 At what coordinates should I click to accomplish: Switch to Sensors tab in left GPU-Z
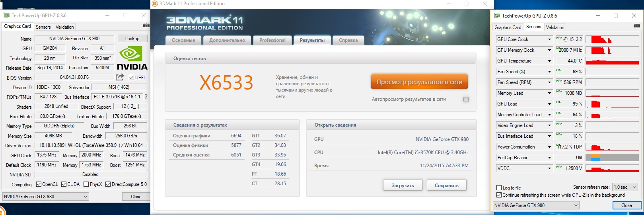pos(43,27)
